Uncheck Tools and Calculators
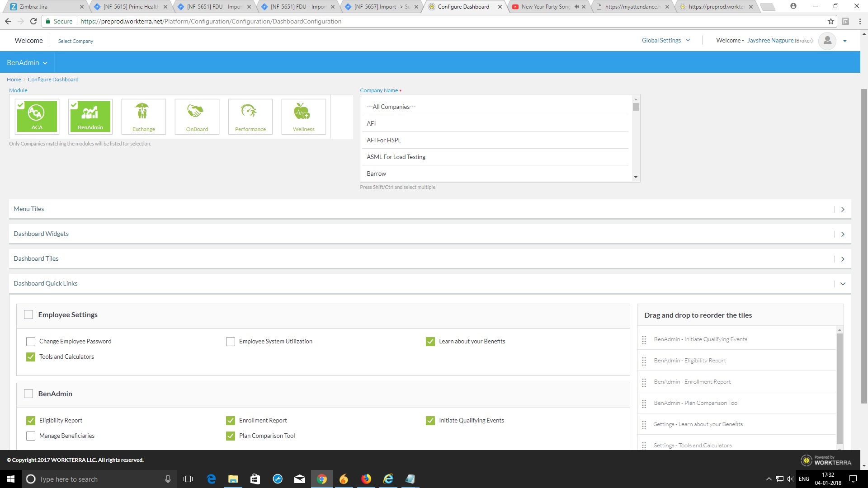Viewport: 868px width, 488px height. (31, 357)
